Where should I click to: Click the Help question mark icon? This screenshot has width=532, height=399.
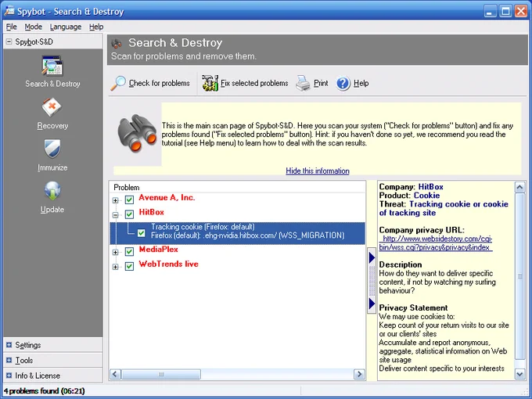point(343,83)
